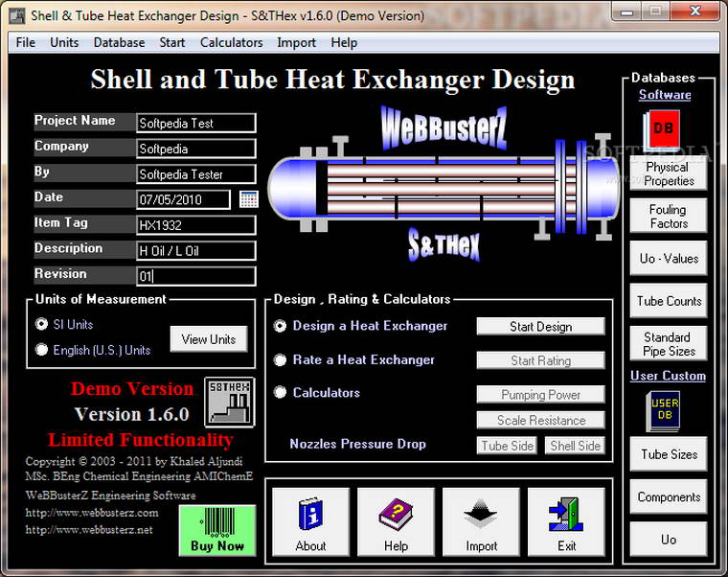Click the Scale Resistance button
The height and width of the screenshot is (577, 728).
(x=540, y=420)
